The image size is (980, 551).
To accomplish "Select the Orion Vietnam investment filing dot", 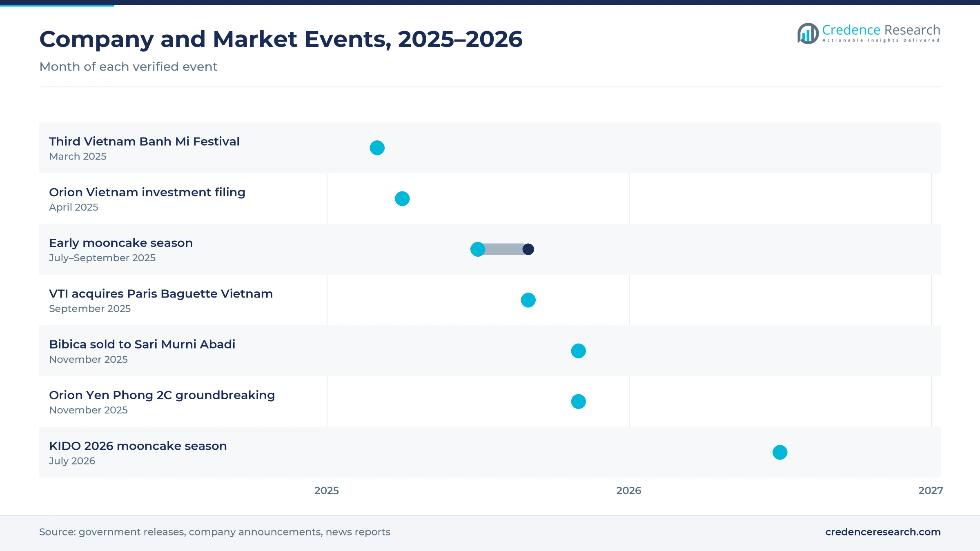I will click(x=402, y=199).
